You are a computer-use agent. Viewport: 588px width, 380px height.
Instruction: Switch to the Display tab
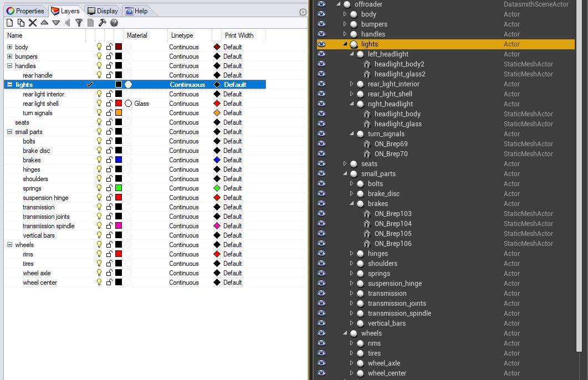pos(103,11)
